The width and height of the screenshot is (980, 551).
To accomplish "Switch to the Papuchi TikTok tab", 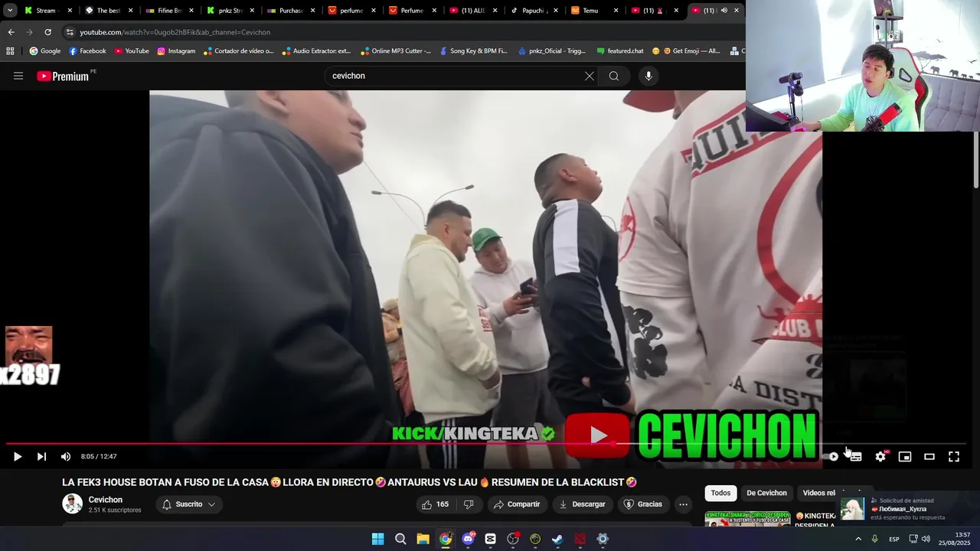I will point(534,10).
